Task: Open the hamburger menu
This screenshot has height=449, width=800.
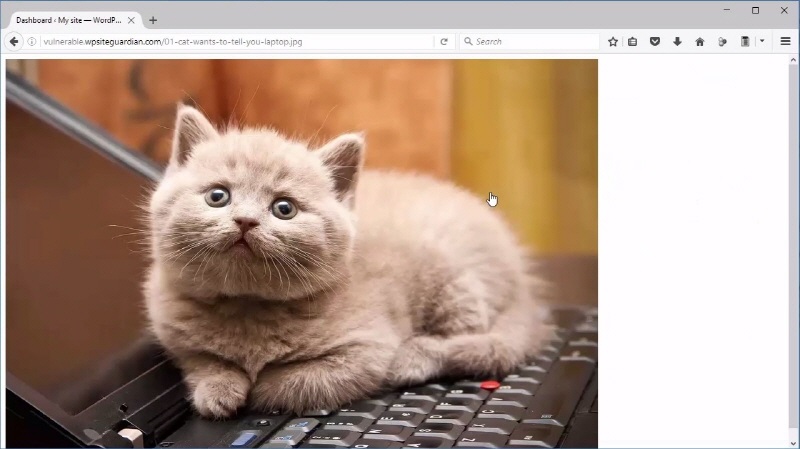Action: click(x=786, y=42)
